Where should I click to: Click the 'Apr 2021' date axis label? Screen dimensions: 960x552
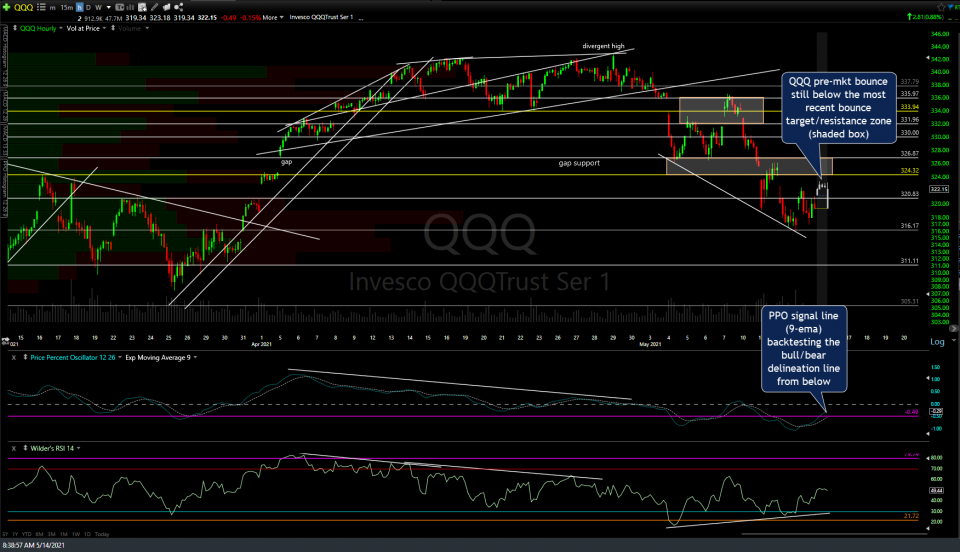261,344
